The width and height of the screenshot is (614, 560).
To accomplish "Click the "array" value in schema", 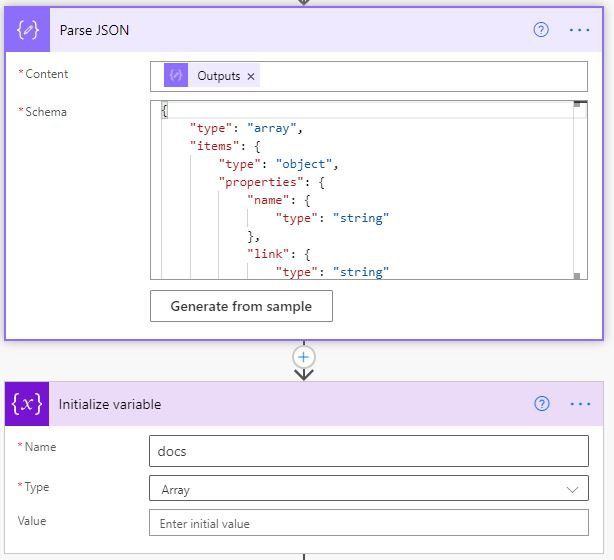I will point(272,128).
